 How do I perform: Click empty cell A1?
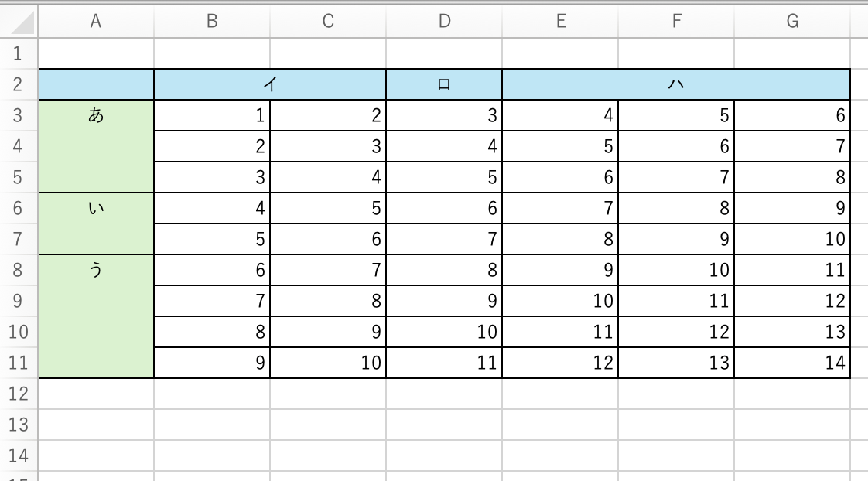pos(96,53)
